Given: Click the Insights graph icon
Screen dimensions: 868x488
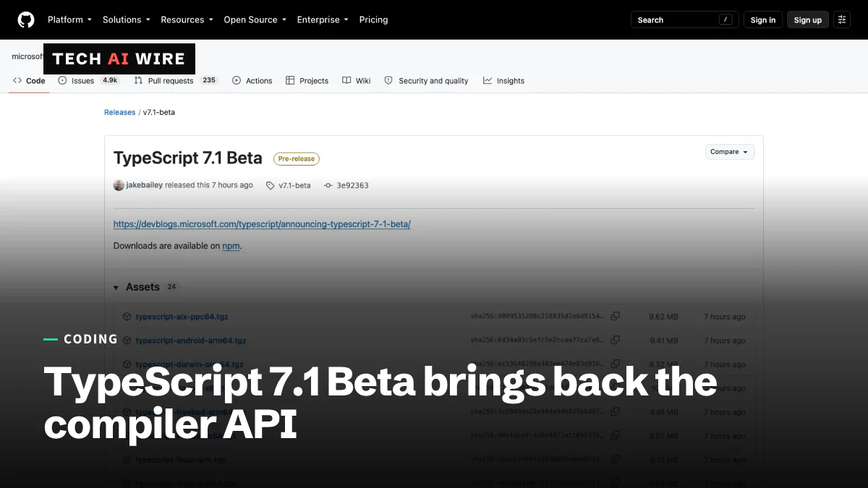Looking at the screenshot, I should [x=488, y=80].
